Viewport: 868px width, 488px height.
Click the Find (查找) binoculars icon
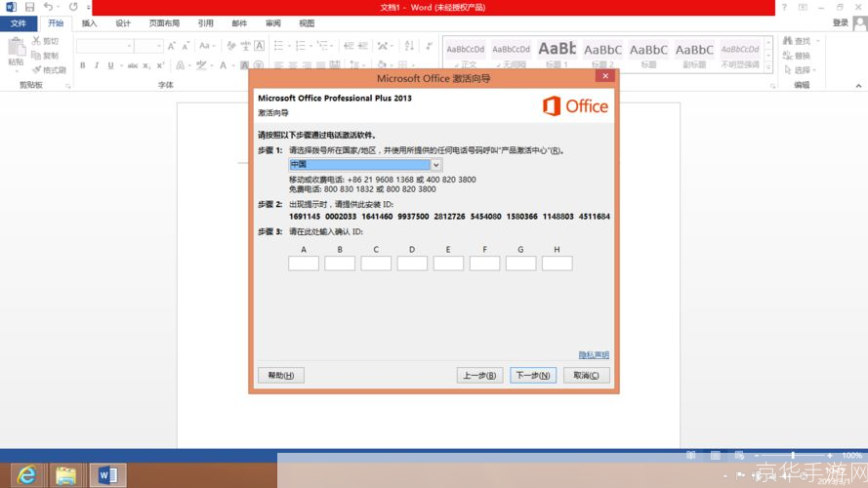point(788,40)
